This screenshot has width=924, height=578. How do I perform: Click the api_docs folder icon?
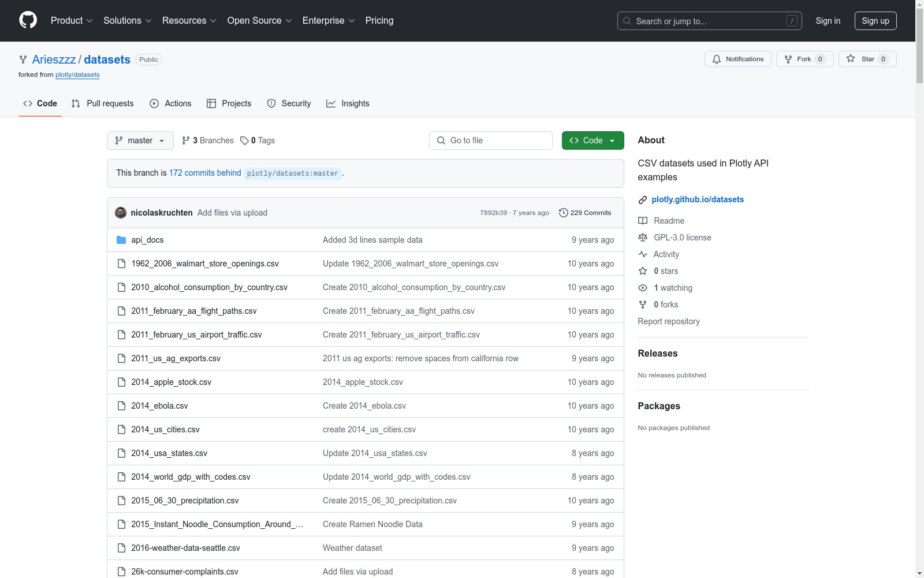tap(121, 240)
